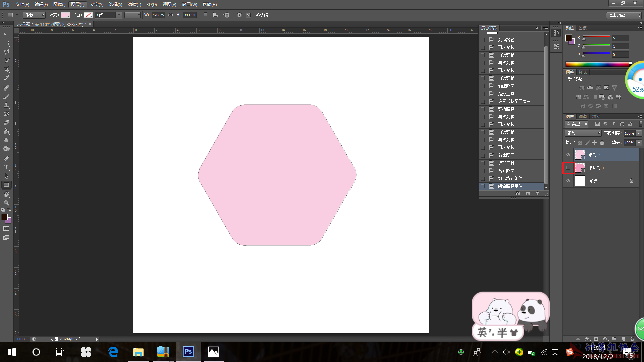This screenshot has width=644, height=362.
Task: Click the shape width input field
Action: 158,15
